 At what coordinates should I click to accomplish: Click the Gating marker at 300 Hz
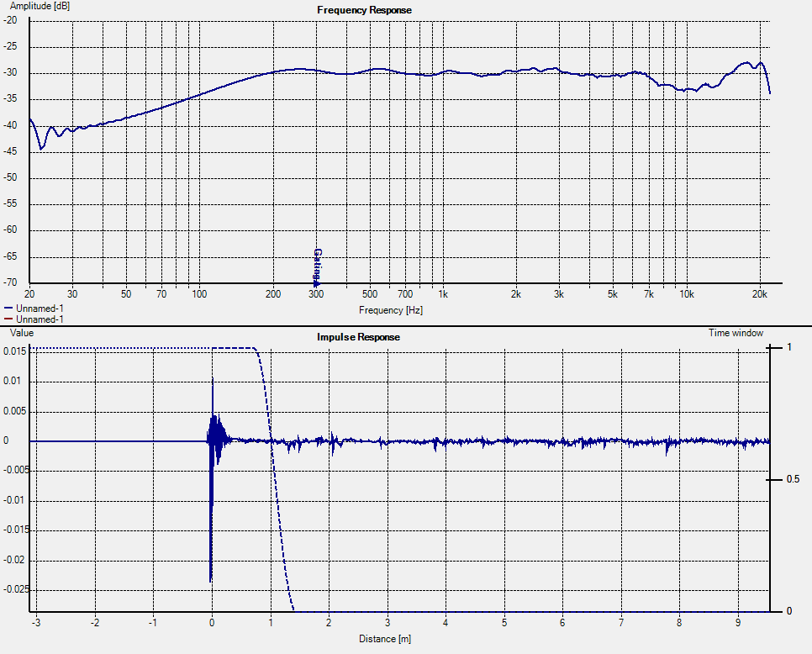(317, 266)
